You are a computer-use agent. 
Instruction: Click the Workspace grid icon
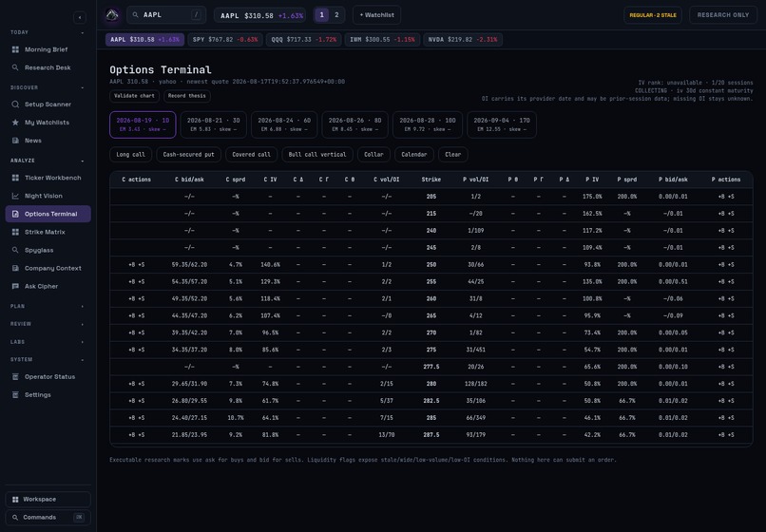15,500
